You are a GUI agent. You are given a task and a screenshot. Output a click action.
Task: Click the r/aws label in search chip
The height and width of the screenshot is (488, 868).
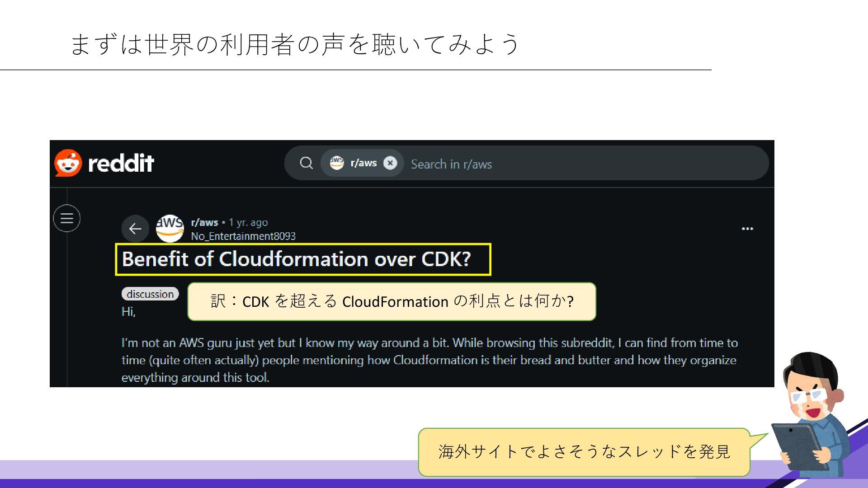point(363,163)
